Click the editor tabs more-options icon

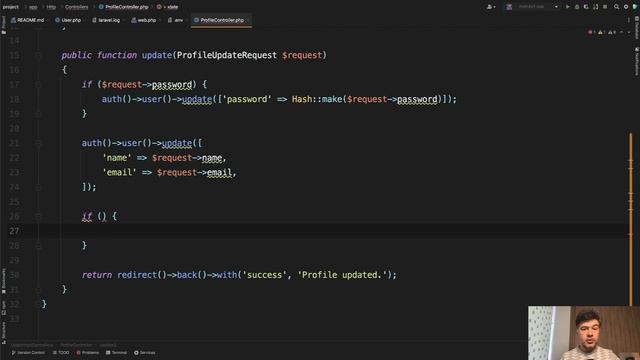click(629, 20)
